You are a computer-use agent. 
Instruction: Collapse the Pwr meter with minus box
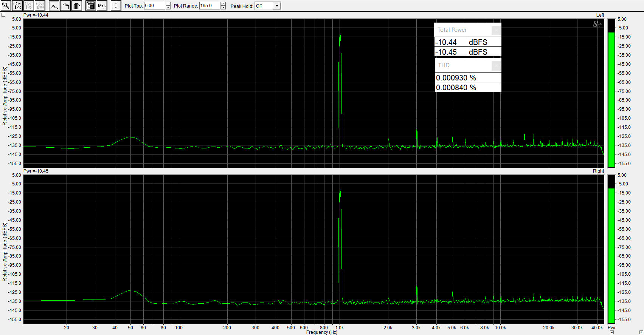(x=611, y=332)
